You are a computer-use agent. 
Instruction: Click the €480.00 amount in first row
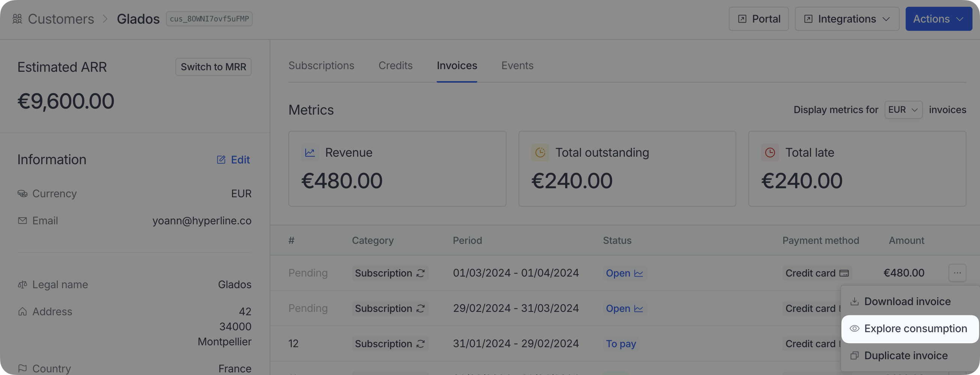pos(903,273)
